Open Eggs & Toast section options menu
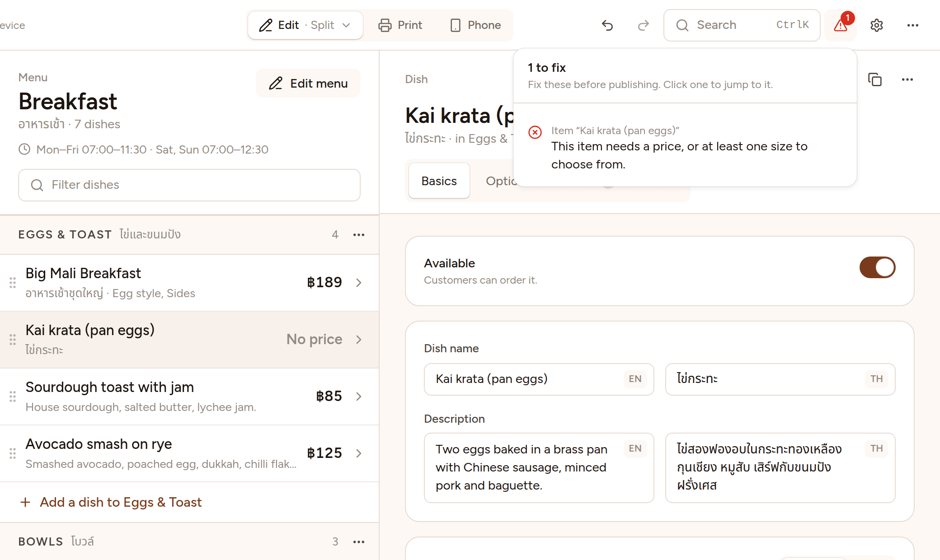Image resolution: width=940 pixels, height=560 pixels. (359, 235)
